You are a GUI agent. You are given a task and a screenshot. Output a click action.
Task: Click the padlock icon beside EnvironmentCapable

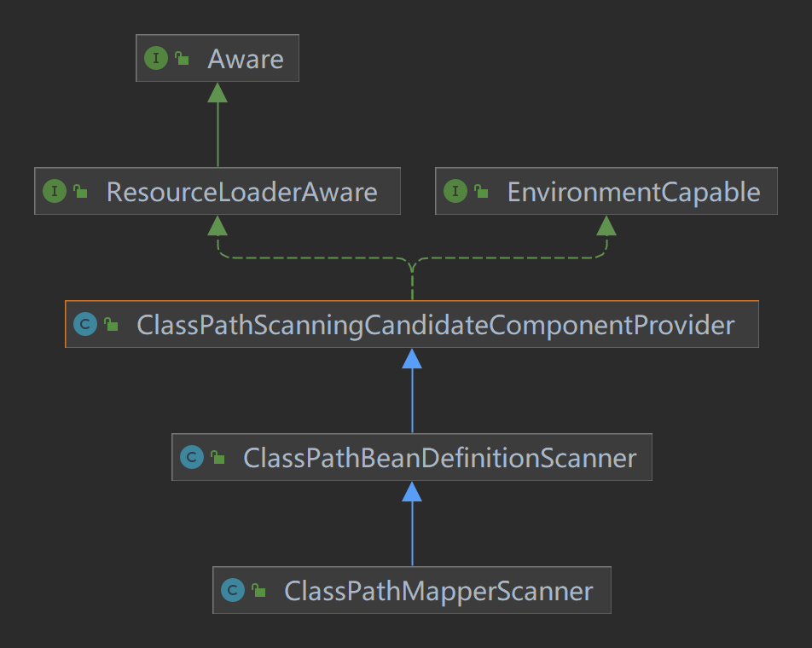pos(481,191)
